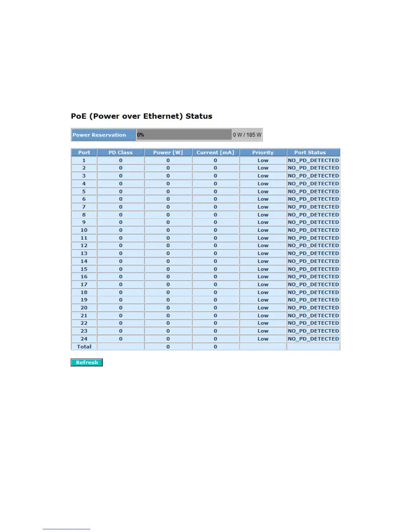Click port 18 NO_PD_DETECTED status
The height and width of the screenshot is (532, 411).
pos(313,292)
